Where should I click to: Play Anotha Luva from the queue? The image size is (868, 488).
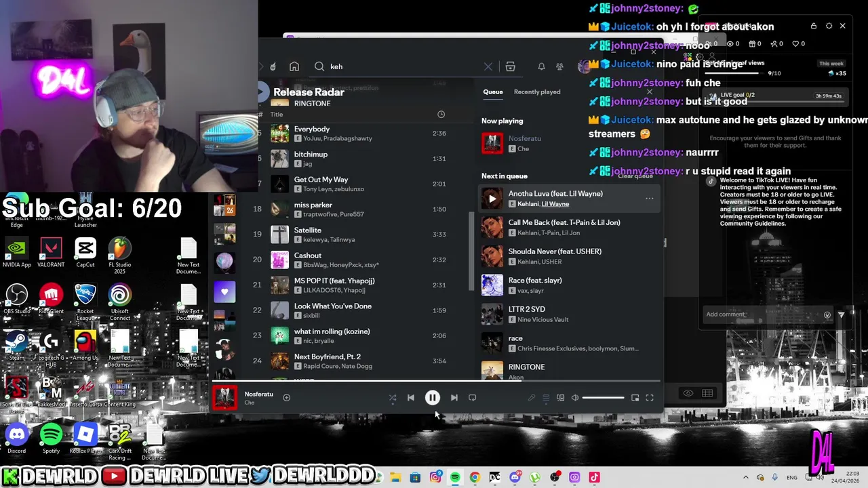(492, 199)
